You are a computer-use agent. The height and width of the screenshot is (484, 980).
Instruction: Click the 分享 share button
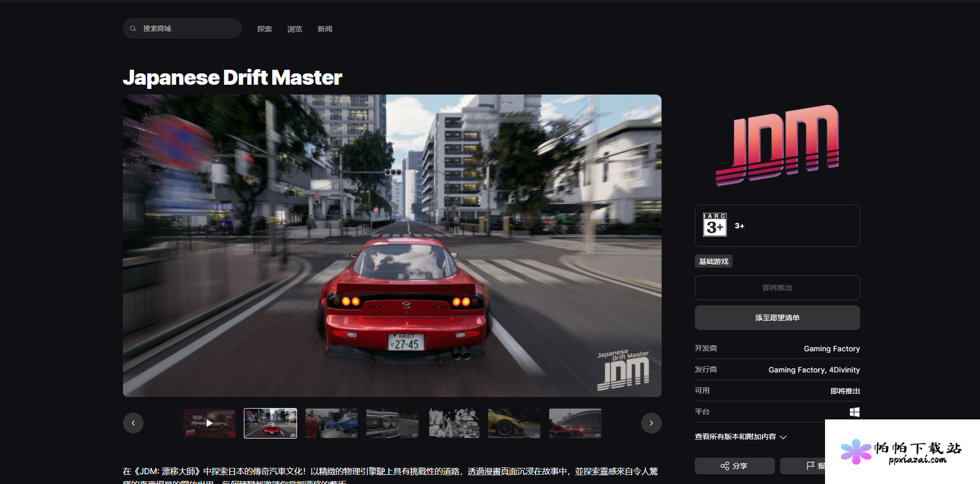735,466
